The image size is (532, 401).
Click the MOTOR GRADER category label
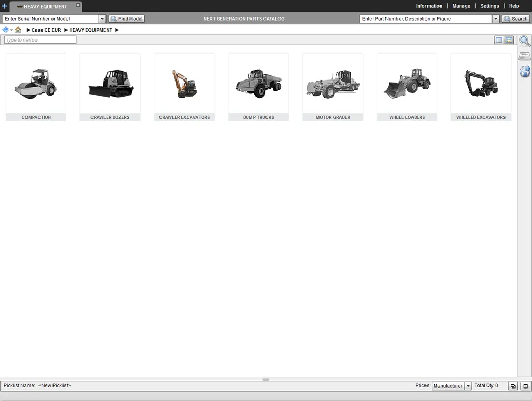coord(333,117)
